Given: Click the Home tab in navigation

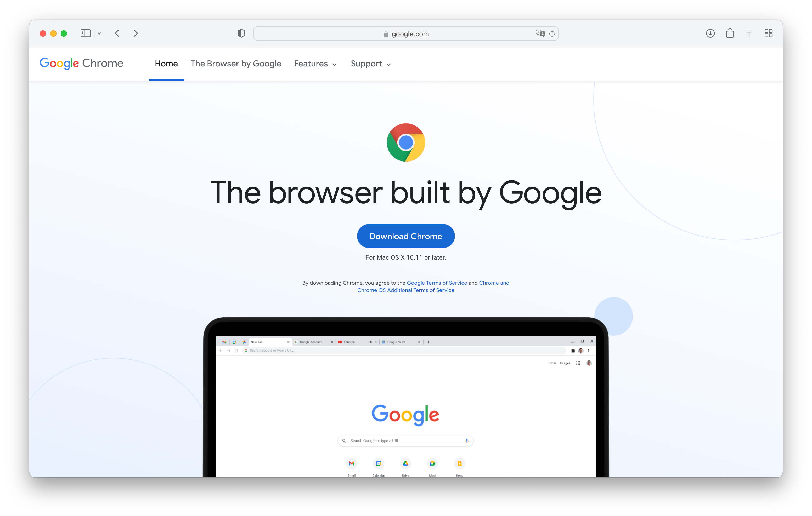Looking at the screenshot, I should [166, 63].
